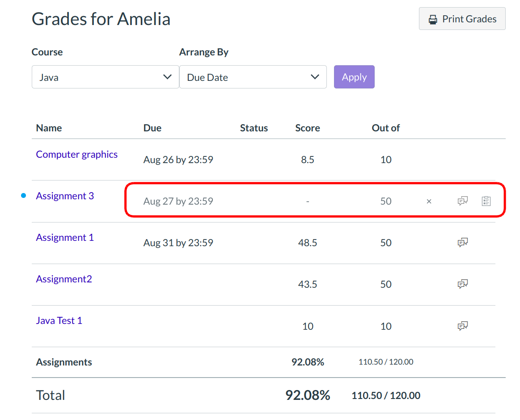Show comments icon for Assignment2
Viewport: 520px width, 420px height.
[462, 284]
